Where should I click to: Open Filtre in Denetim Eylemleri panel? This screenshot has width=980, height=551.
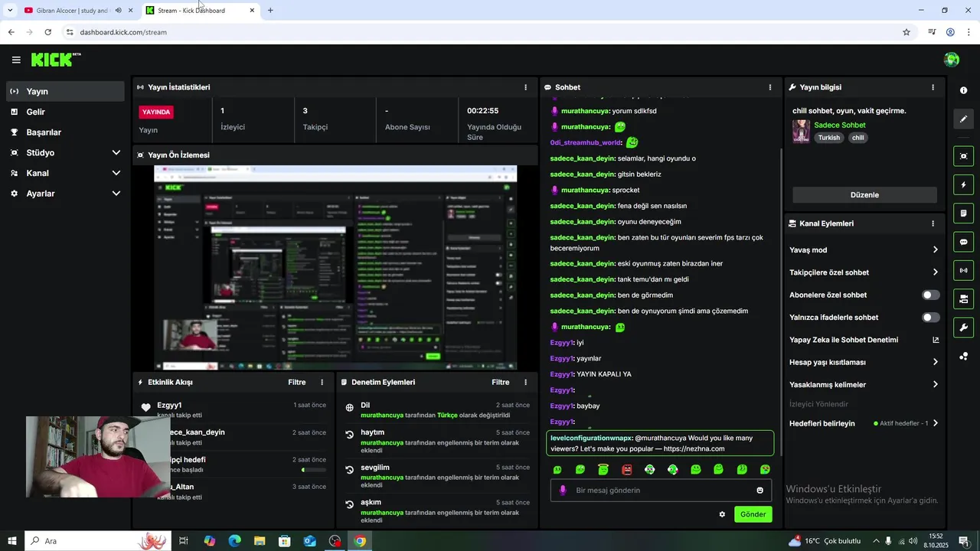[501, 382]
